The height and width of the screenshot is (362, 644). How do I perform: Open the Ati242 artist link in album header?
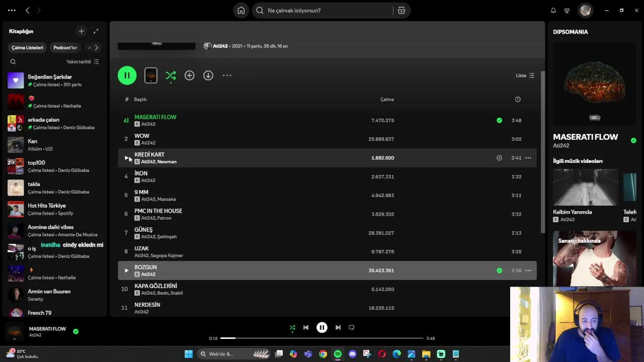coord(220,46)
